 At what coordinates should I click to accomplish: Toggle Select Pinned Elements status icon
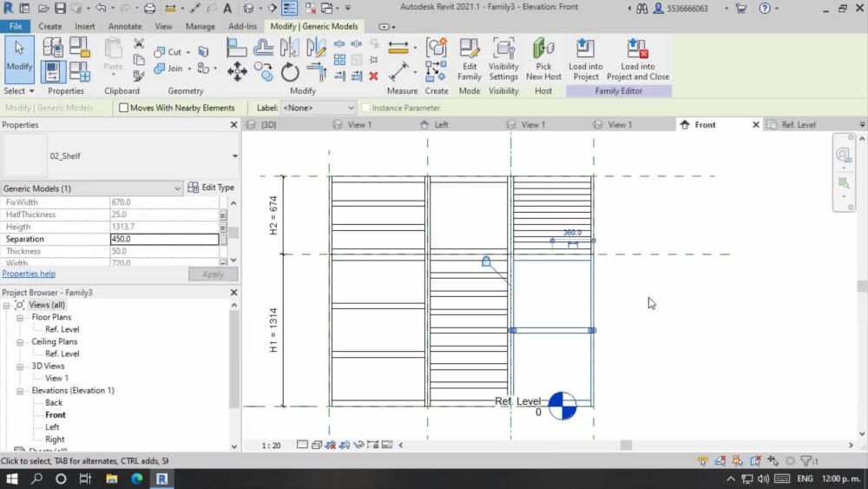pos(738,460)
